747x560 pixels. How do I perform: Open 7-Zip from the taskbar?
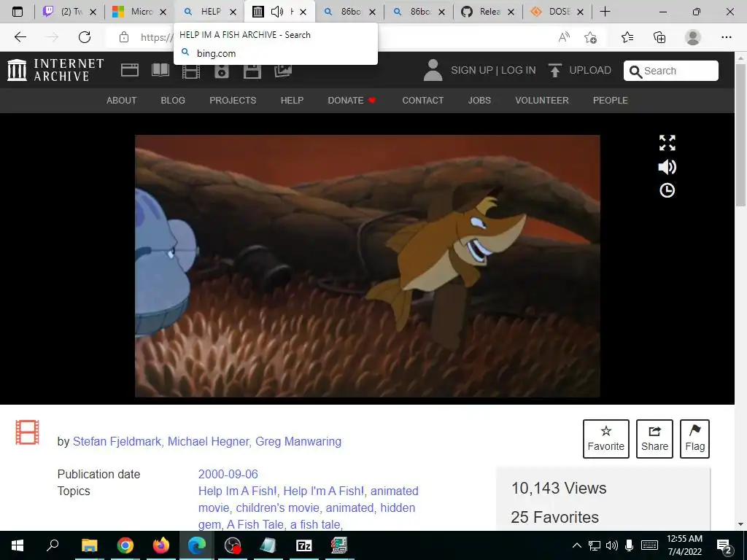click(304, 545)
